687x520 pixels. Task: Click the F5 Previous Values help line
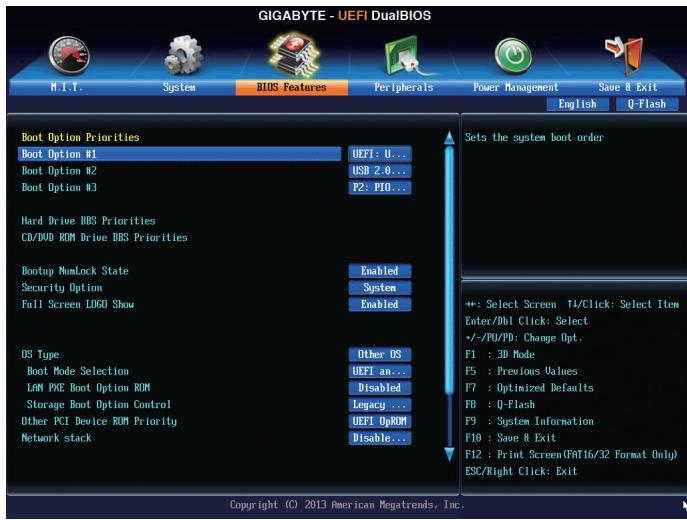click(521, 371)
